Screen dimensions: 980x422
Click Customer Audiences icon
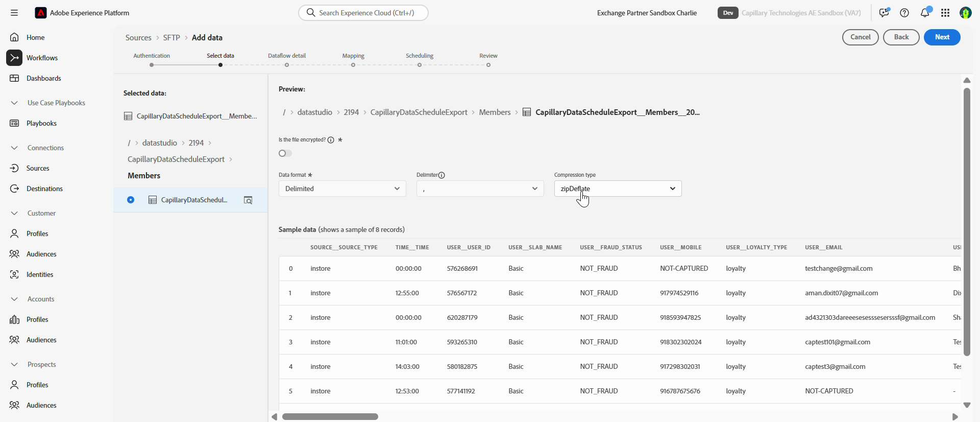[x=14, y=254]
